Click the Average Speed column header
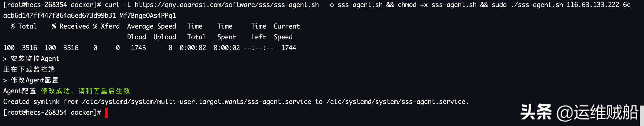The width and height of the screenshot is (644, 126). [152, 26]
